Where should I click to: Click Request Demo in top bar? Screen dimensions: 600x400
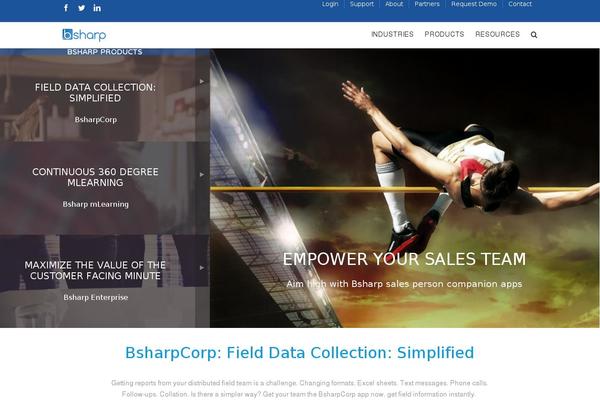point(474,4)
